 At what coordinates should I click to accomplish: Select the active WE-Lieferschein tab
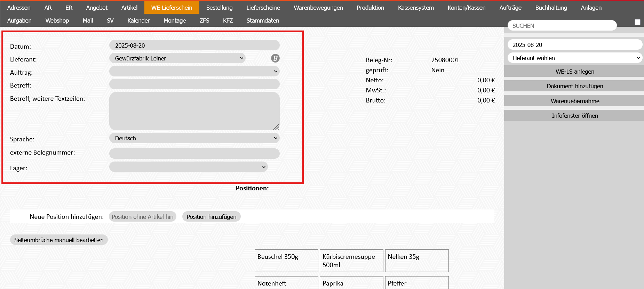(x=172, y=8)
